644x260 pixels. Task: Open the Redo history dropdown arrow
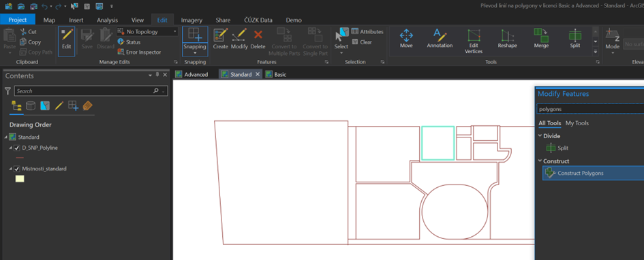coord(65,7)
